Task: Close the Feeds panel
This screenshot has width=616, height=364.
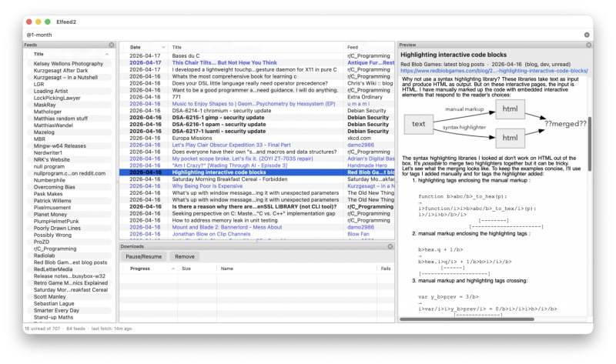Action: coord(112,45)
